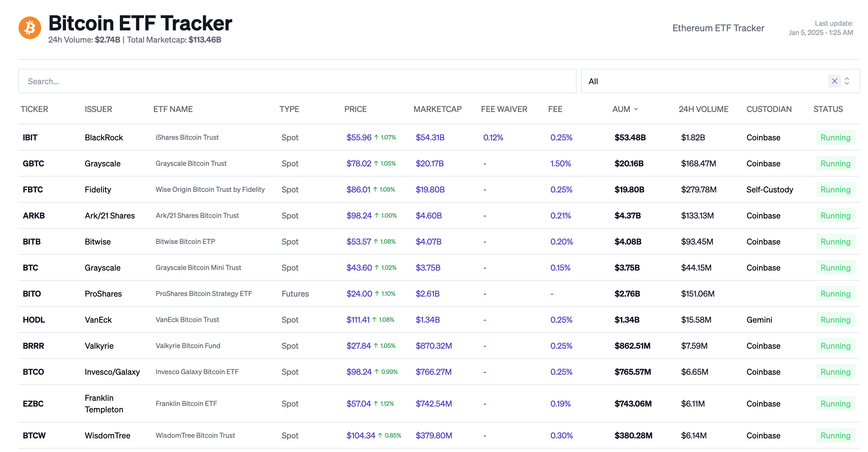868x452 pixels.
Task: Click the FBTC Running status badge
Action: [835, 190]
